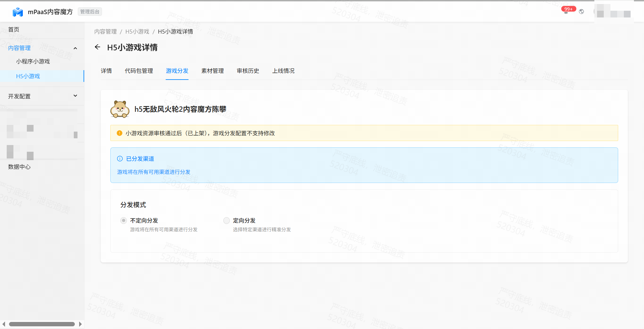Screen dimensions: 644x329
Task: Click the H5小游戏详情 page title
Action: 132,47
